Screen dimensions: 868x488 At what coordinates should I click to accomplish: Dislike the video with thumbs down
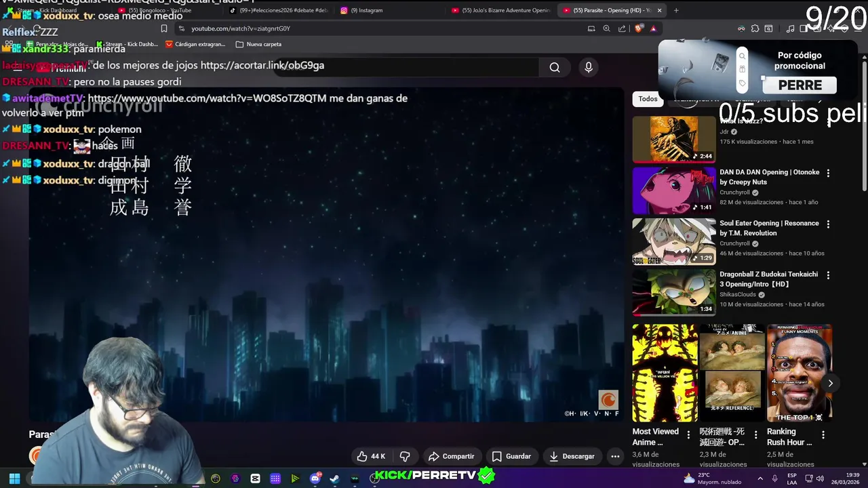[405, 456]
